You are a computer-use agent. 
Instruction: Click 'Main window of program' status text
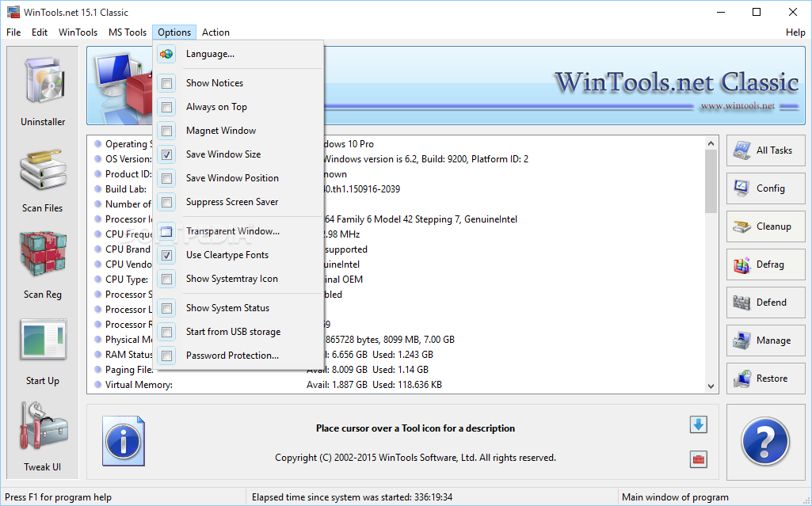click(675, 497)
